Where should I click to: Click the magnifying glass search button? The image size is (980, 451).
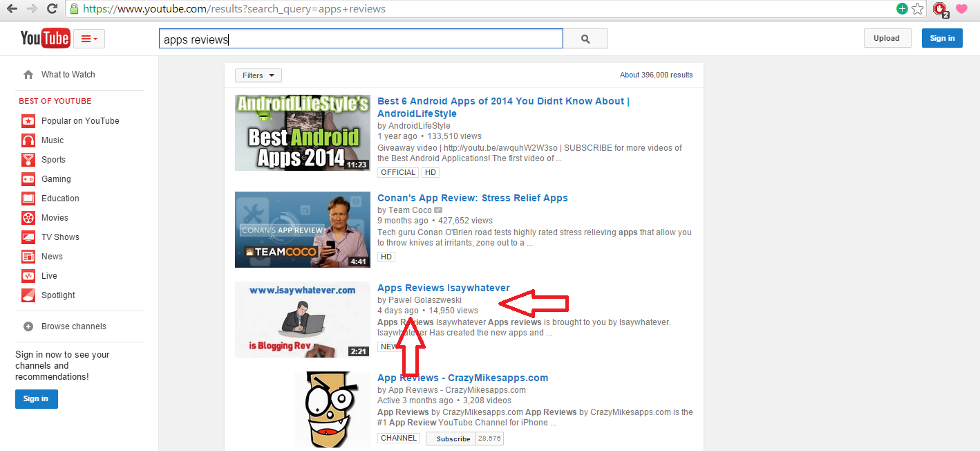(585, 39)
